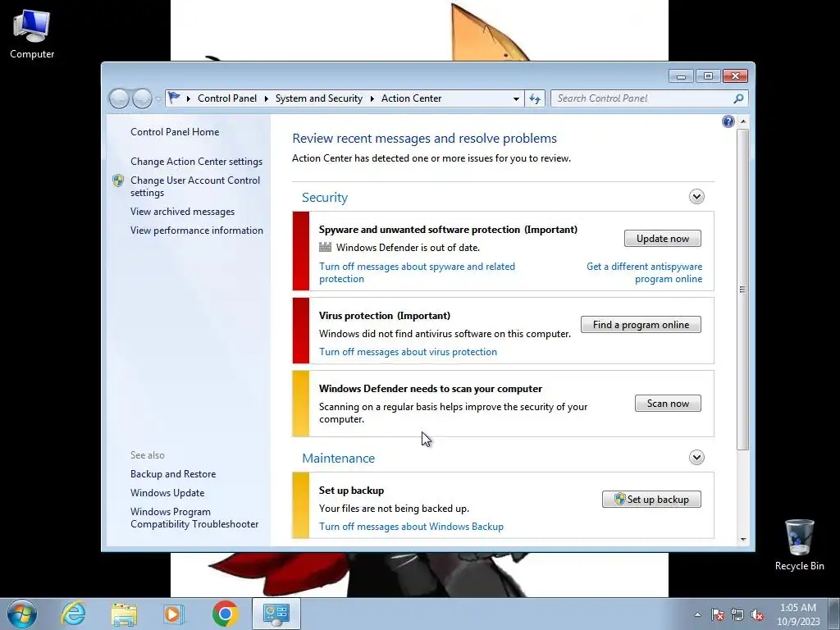
Task: Click the scrollbar up arrow
Action: click(x=742, y=121)
